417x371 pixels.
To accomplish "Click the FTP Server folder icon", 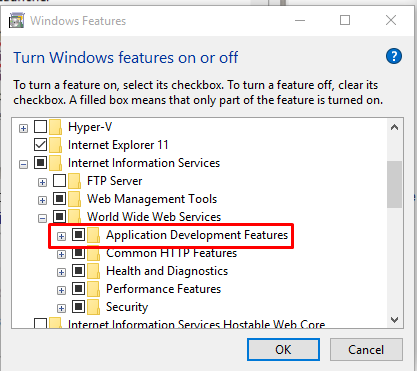I will coord(75,181).
